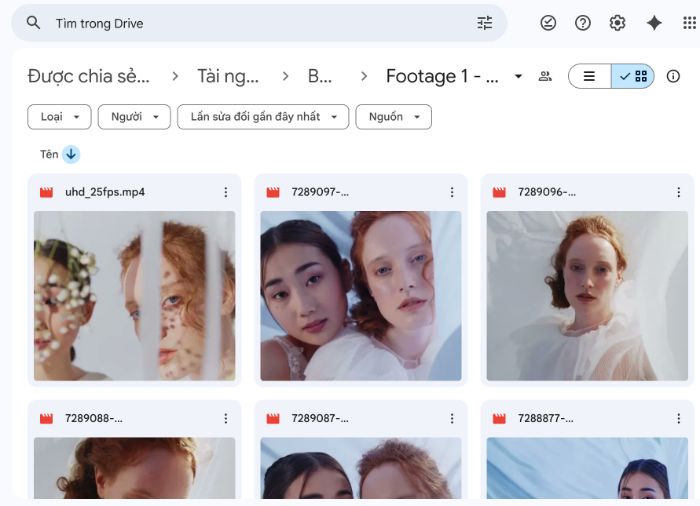Open Lần sửa đổi gần đây nhất dropdown

pyautogui.click(x=263, y=117)
